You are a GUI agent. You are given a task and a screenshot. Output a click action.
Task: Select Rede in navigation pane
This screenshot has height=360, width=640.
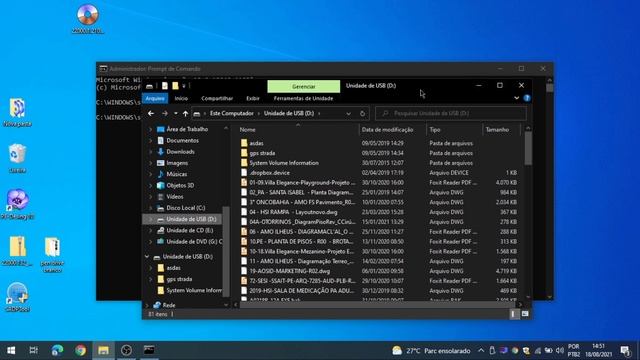[x=169, y=305]
